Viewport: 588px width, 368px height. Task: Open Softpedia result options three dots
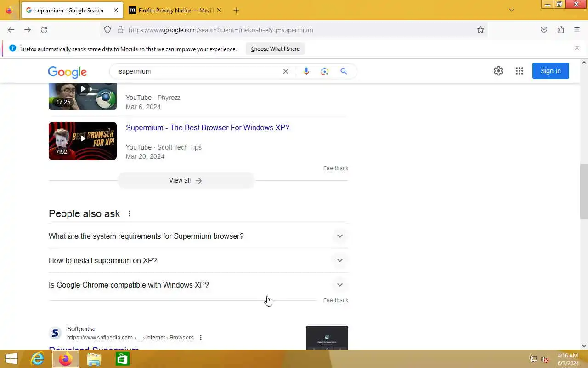(x=200, y=338)
